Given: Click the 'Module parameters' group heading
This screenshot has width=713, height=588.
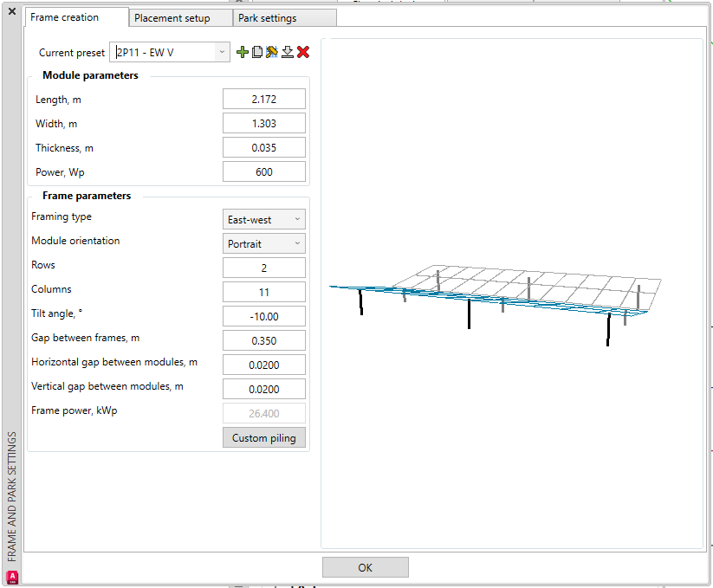Looking at the screenshot, I should pos(90,75).
